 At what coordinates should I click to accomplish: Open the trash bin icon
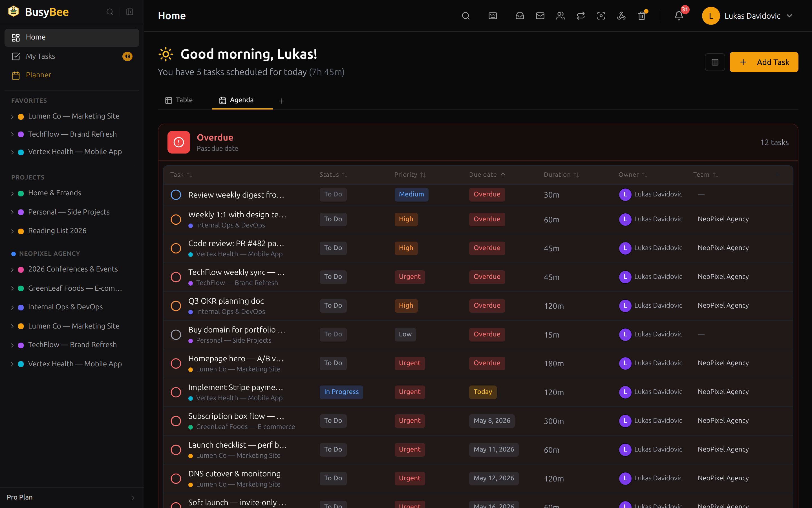641,16
